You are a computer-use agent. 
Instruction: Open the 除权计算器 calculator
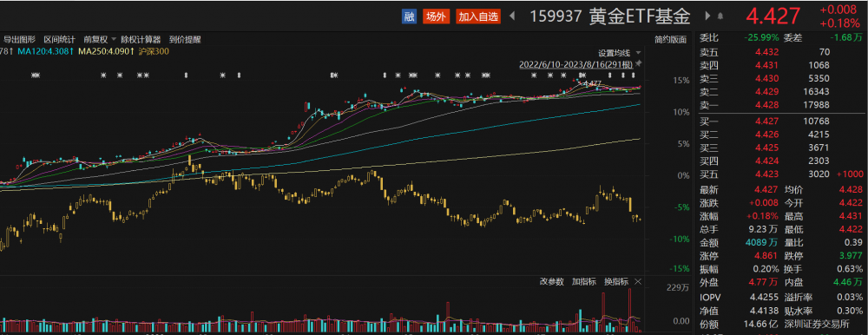[x=141, y=40]
